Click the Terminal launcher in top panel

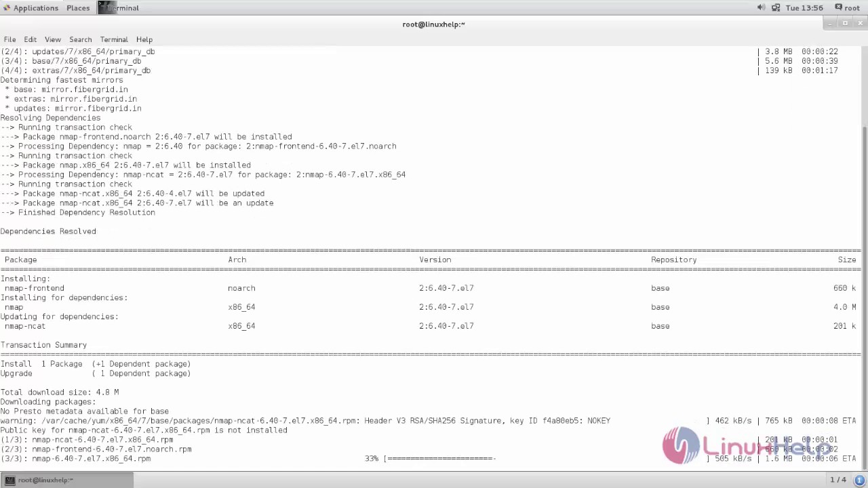click(119, 8)
